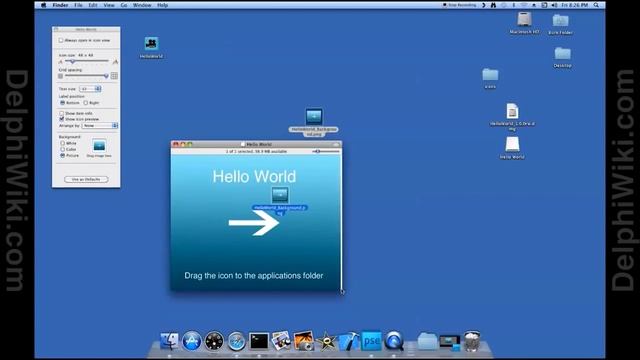Open the Window menu
Screen dimensions: 640x360
click(x=142, y=5)
